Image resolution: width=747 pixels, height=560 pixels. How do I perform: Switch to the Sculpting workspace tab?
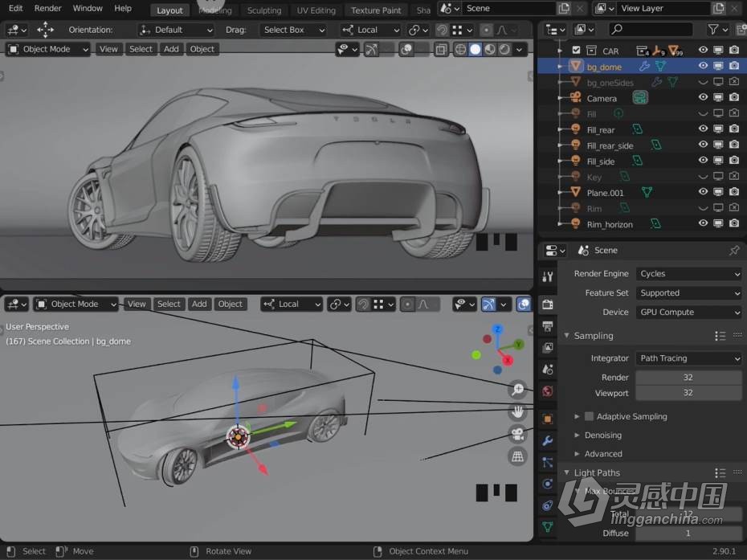pos(264,10)
